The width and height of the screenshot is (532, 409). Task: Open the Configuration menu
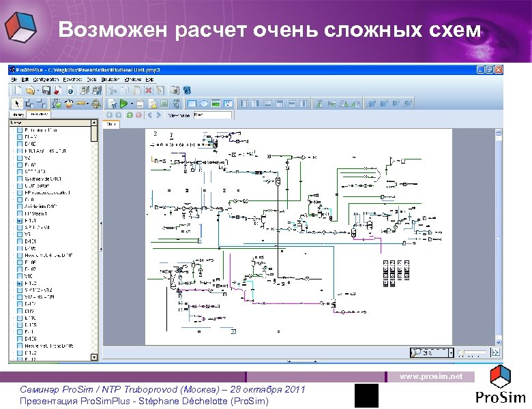46,79
